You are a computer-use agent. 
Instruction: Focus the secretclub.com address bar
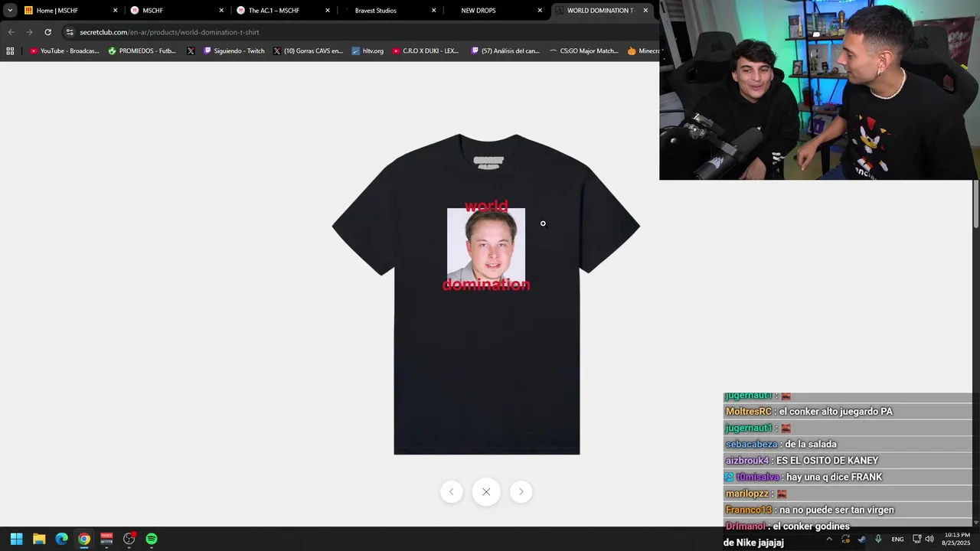[x=360, y=32]
